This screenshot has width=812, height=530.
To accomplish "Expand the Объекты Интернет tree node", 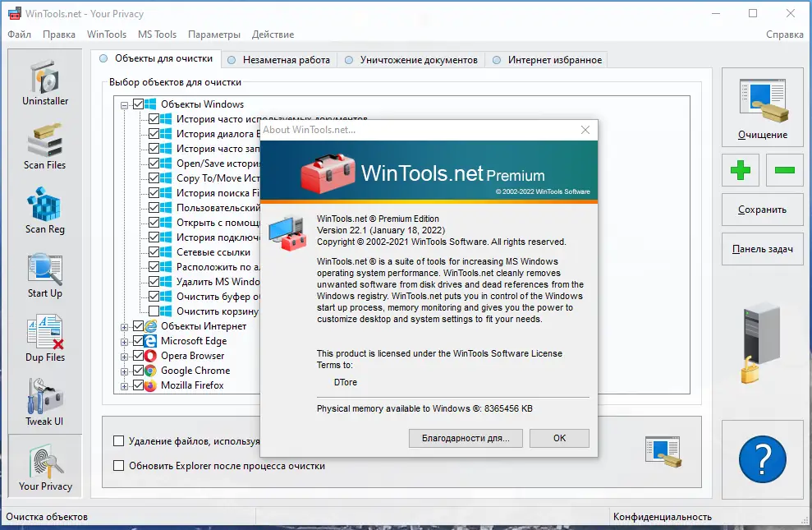I will click(x=124, y=327).
